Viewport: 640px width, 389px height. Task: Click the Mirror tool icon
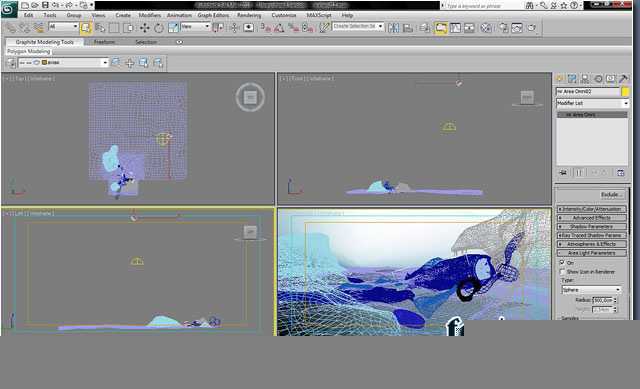click(x=393, y=28)
